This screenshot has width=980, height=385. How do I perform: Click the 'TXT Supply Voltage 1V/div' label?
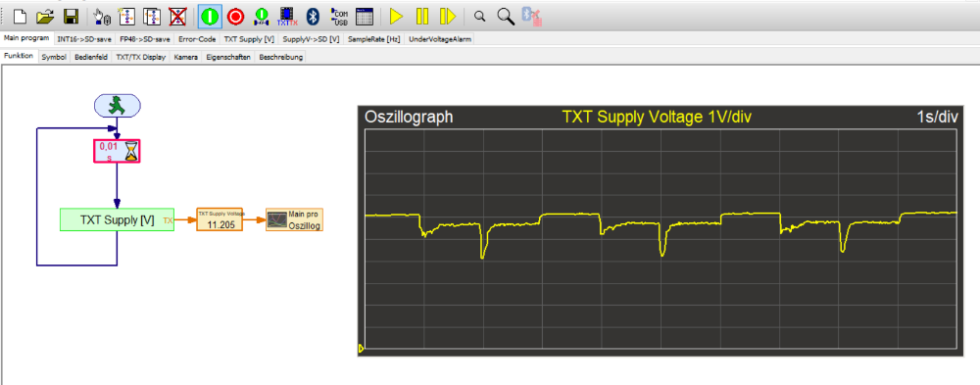pyautogui.click(x=657, y=117)
